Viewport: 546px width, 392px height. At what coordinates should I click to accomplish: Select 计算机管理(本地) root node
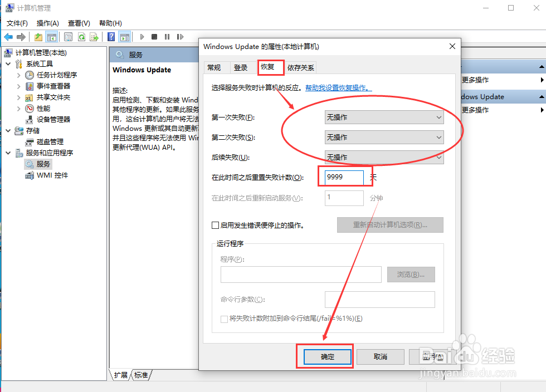click(41, 52)
